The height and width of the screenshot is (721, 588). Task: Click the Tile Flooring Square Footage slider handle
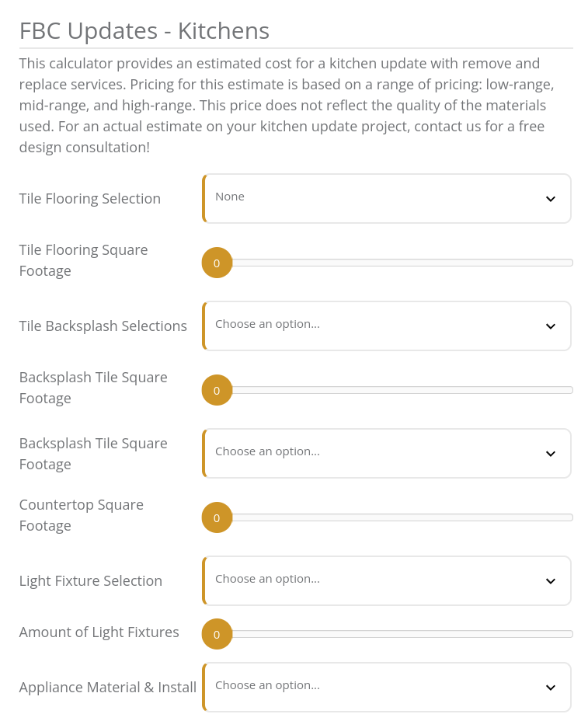pos(217,263)
